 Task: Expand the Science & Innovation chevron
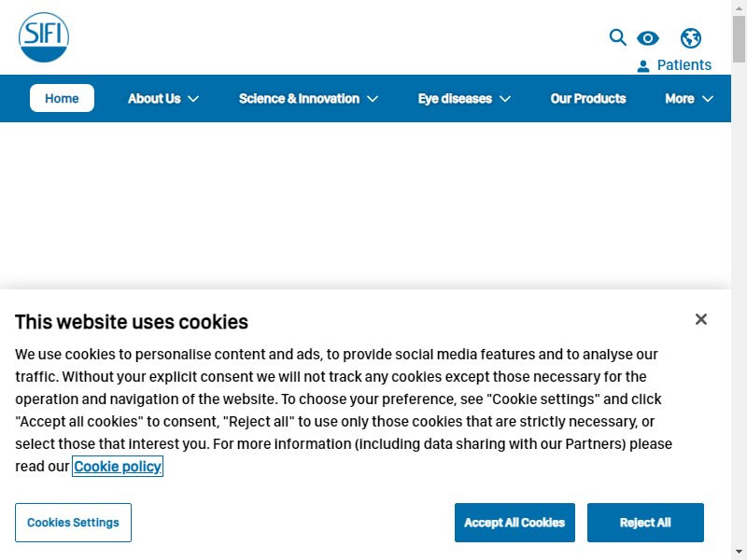373,99
